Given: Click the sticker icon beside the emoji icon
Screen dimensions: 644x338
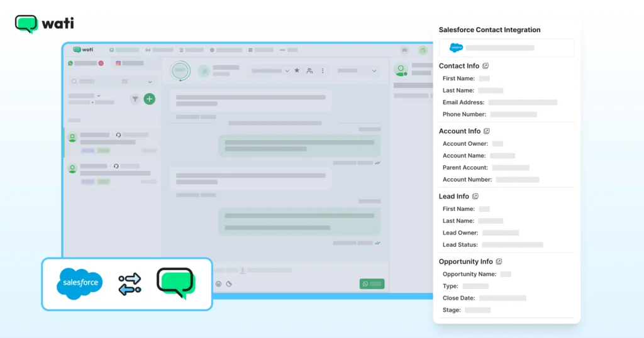Looking at the screenshot, I should click(229, 284).
